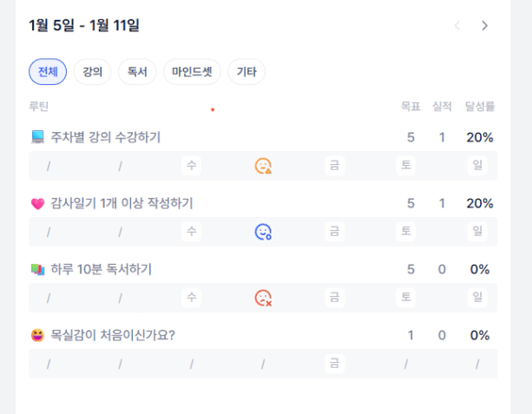532x414 pixels.
Task: Click the pink heart icon beside 감사일기
Action: coord(37,203)
